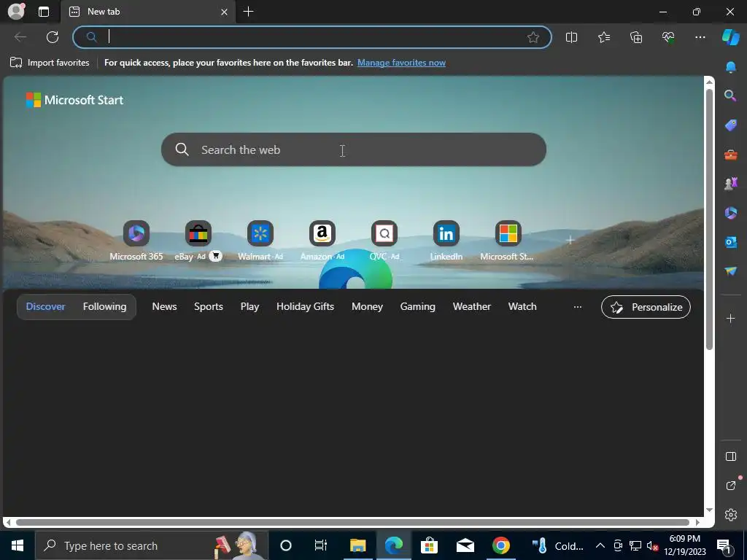This screenshot has height=560, width=747.
Task: Open sidebar Drop paper plane icon
Action: [730, 271]
